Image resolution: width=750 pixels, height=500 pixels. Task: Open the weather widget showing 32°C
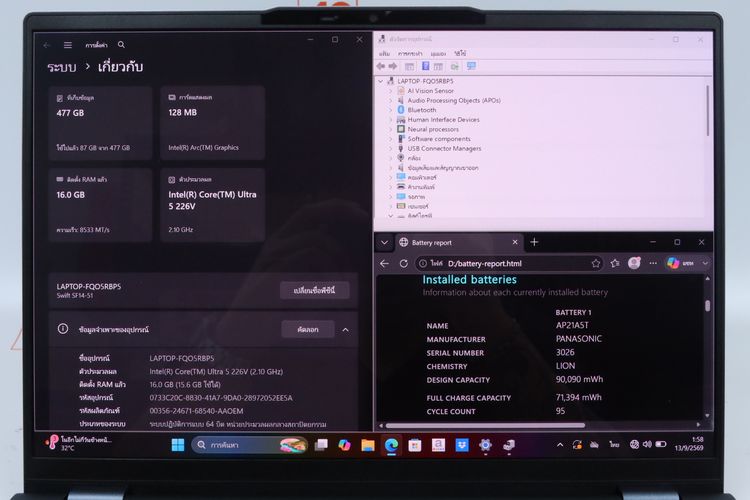78,444
